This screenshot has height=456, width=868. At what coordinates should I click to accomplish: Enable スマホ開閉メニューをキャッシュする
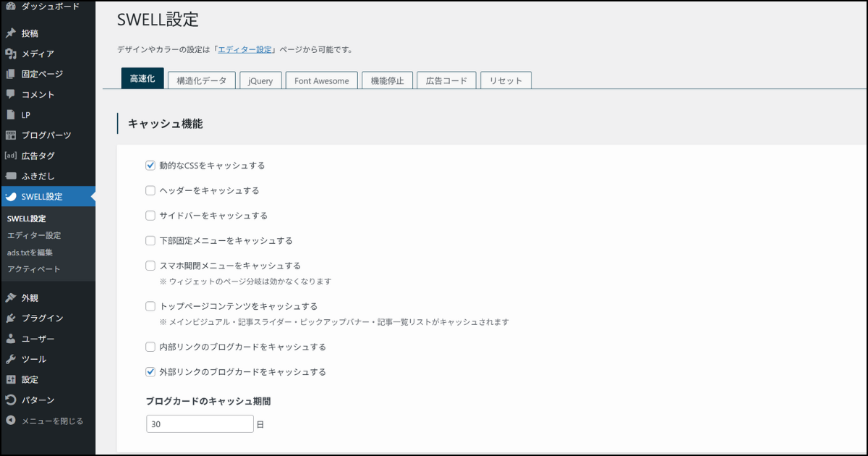click(150, 266)
